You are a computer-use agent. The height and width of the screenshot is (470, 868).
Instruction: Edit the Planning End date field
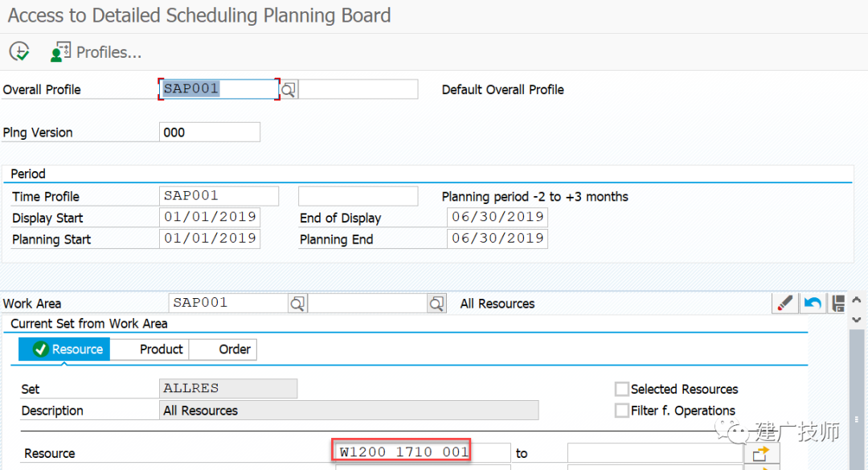(497, 239)
